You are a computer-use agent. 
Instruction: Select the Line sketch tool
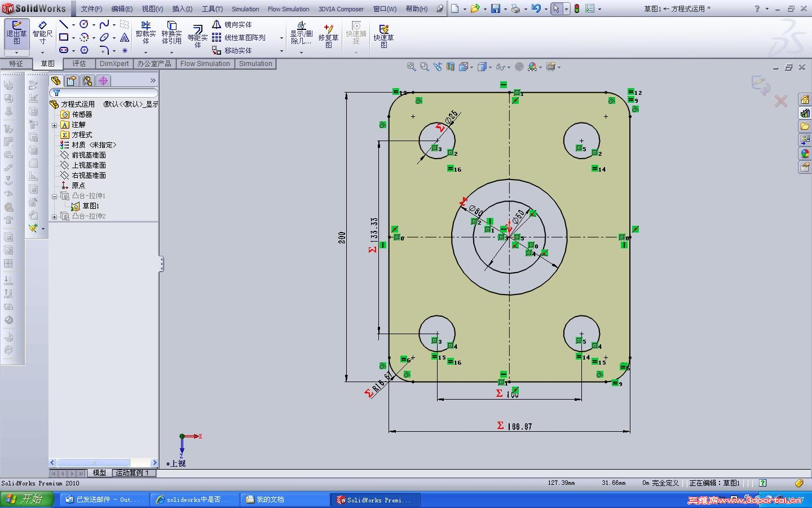coord(64,24)
